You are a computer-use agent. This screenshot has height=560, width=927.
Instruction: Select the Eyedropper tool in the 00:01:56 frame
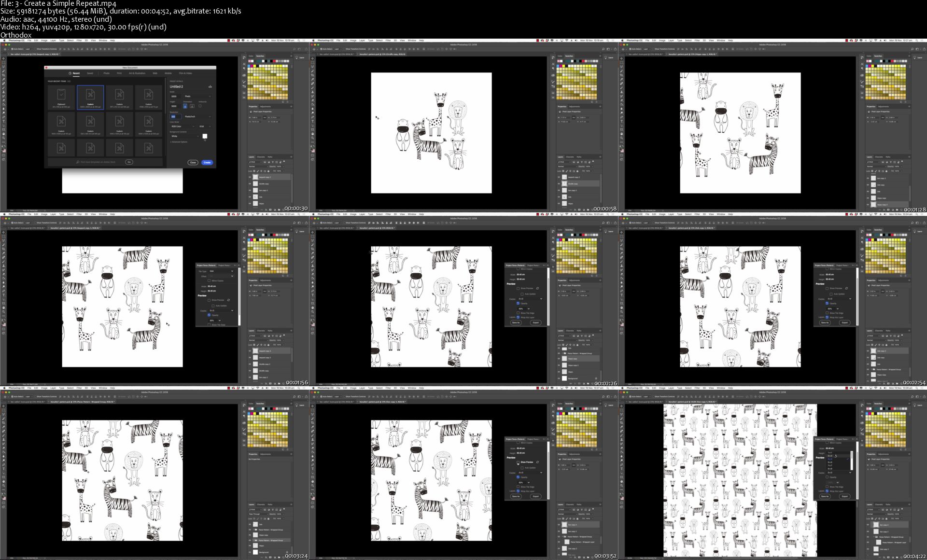click(3, 253)
